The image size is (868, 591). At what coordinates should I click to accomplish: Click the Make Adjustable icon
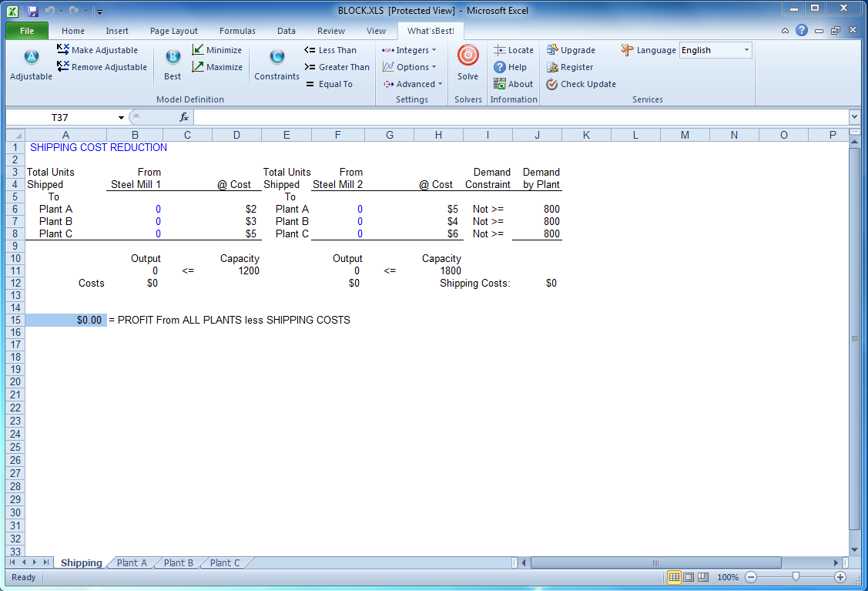63,49
